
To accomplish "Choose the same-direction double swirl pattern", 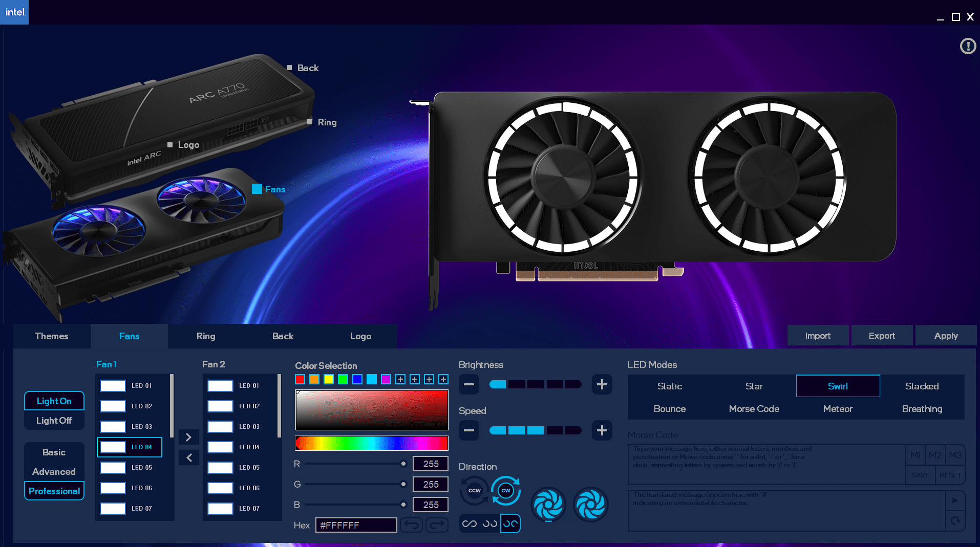I will pyautogui.click(x=490, y=523).
